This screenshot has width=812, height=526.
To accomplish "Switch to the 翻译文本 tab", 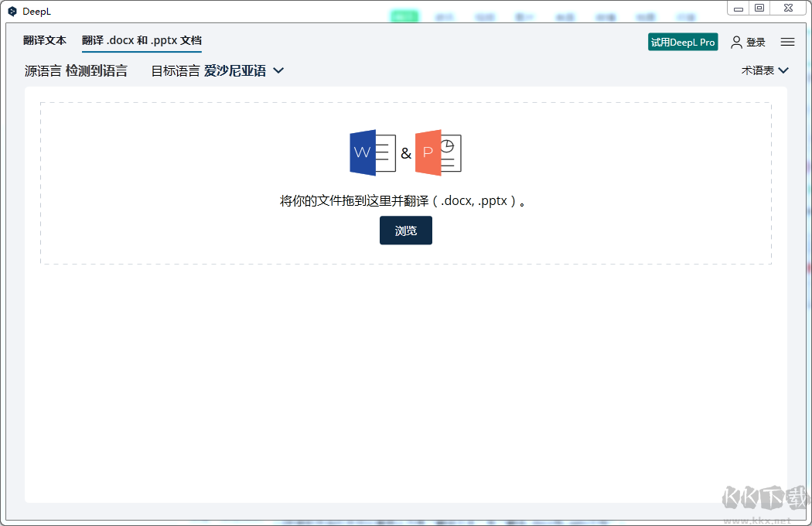I will click(x=44, y=40).
